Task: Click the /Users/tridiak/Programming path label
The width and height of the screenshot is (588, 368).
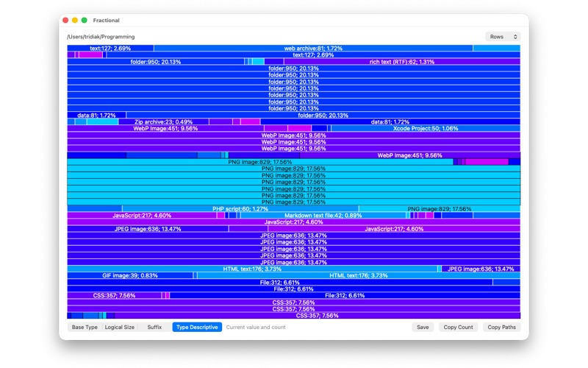Action: pos(101,37)
